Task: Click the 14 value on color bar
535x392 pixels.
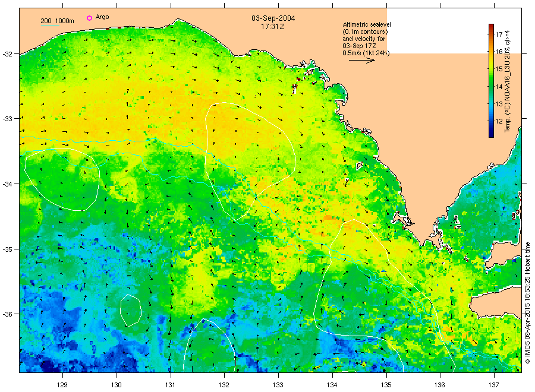Action: [499, 87]
